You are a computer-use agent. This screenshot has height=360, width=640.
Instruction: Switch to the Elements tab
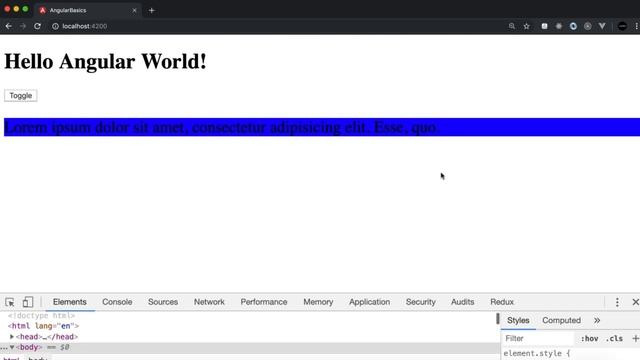point(70,302)
